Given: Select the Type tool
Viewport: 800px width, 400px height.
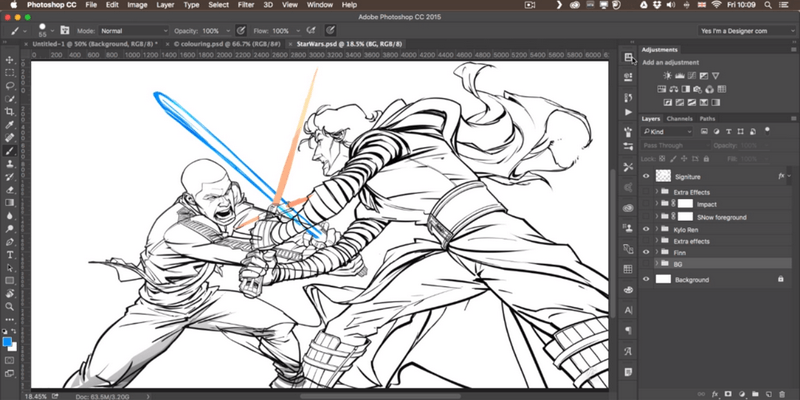Looking at the screenshot, I should pyautogui.click(x=9, y=254).
